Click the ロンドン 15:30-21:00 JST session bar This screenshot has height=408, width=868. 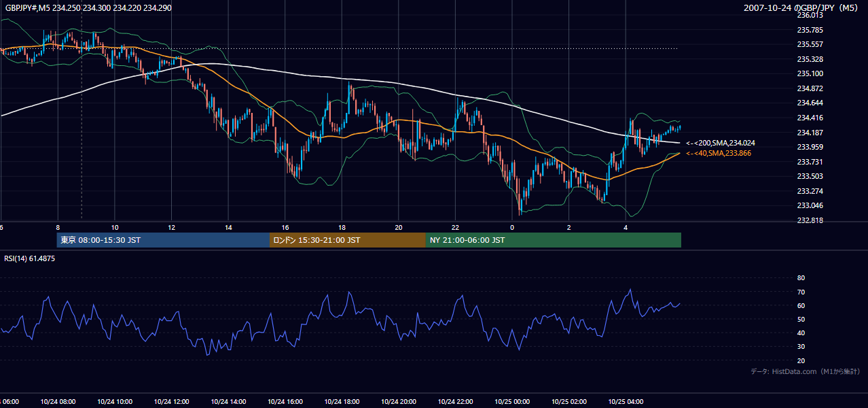(348, 240)
